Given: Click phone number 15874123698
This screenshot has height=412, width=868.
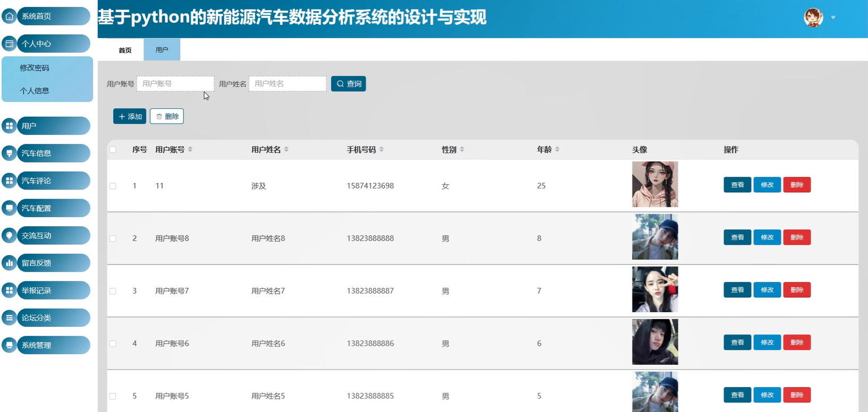Looking at the screenshot, I should (370, 186).
